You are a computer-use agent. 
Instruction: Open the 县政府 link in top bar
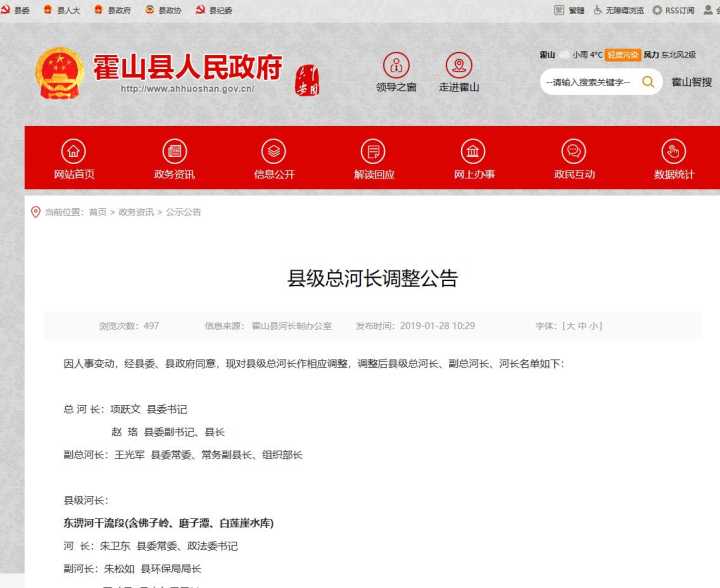(x=112, y=10)
